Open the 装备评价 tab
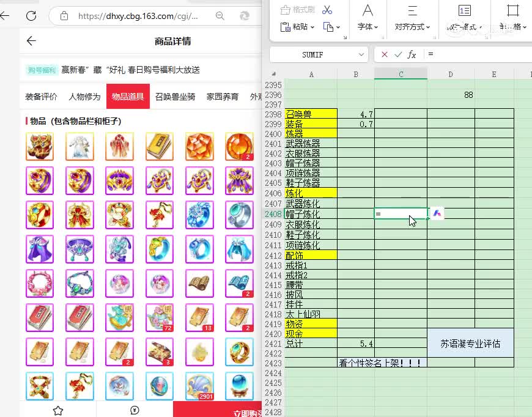Image resolution: width=532 pixels, height=417 pixels. [41, 97]
